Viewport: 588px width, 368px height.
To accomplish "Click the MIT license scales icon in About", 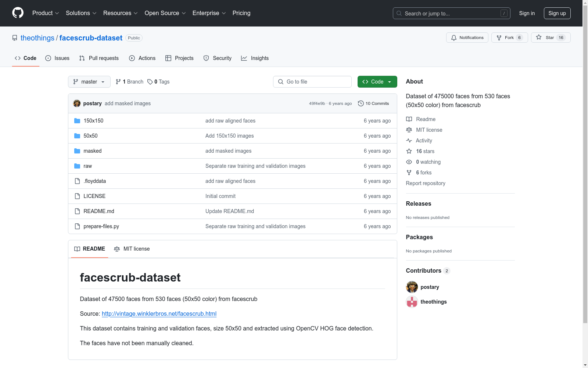I will 409,130.
